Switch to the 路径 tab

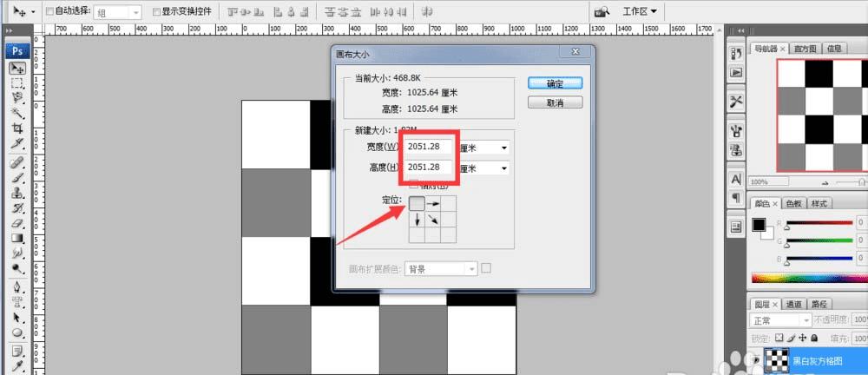coord(819,304)
